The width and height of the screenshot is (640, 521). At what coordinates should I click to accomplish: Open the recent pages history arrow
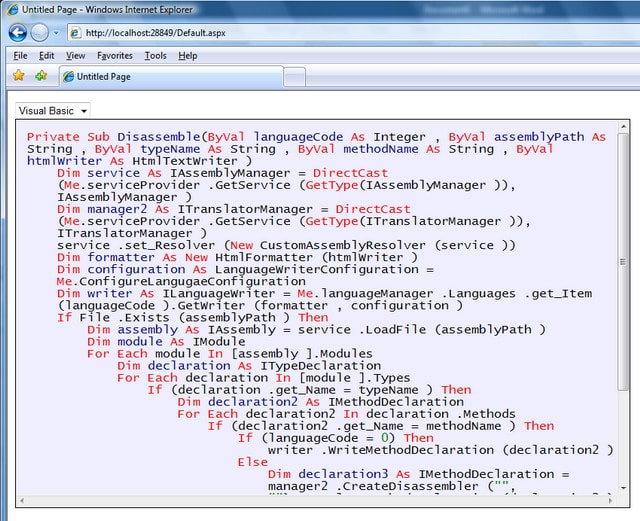point(56,33)
